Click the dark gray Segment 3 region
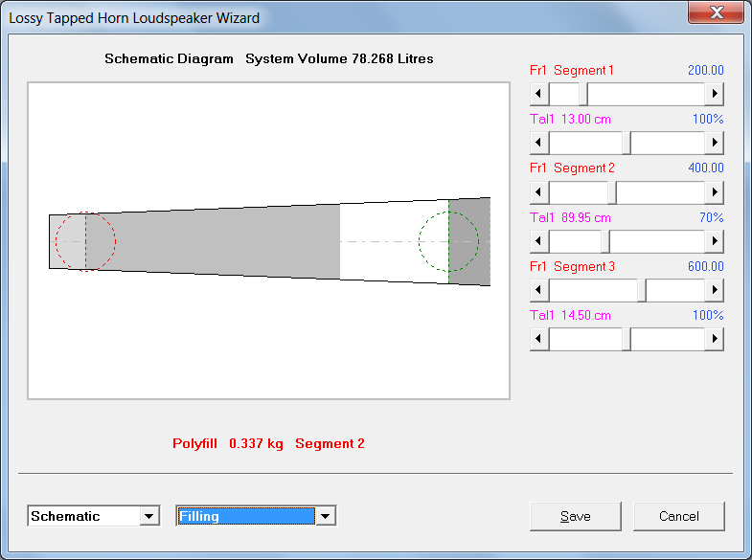 pos(469,241)
